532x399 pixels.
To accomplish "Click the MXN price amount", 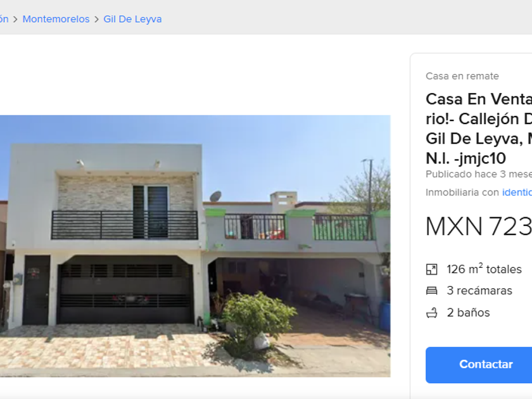I will click(479, 226).
